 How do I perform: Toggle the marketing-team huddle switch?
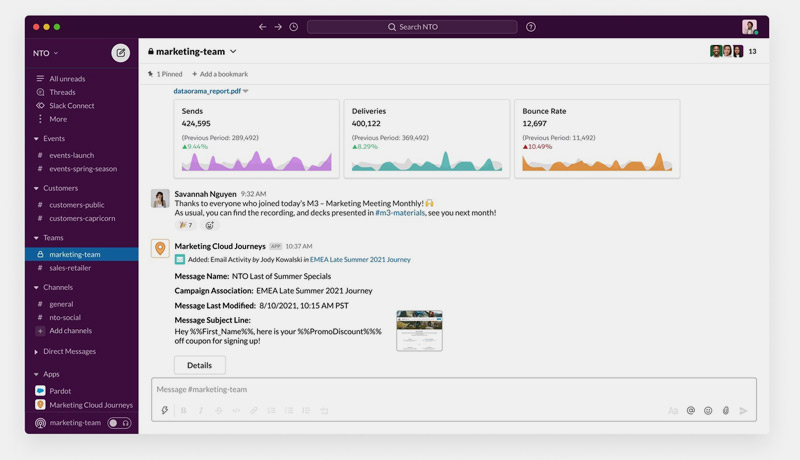coord(119,423)
